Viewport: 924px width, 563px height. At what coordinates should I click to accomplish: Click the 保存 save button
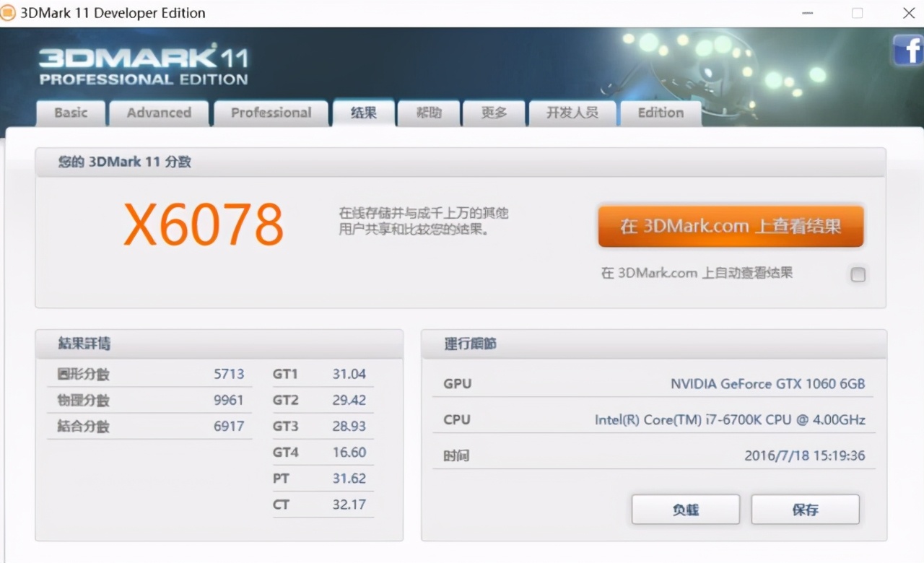tap(805, 509)
